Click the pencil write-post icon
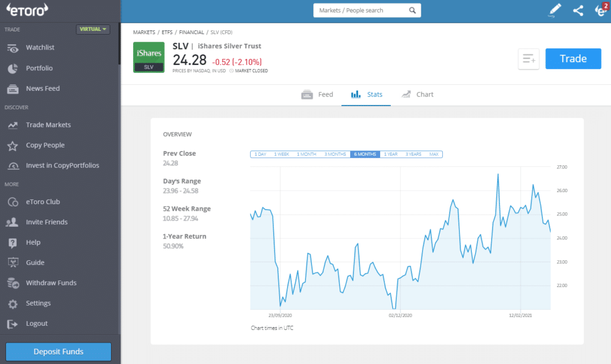The width and height of the screenshot is (611, 364). tap(554, 11)
